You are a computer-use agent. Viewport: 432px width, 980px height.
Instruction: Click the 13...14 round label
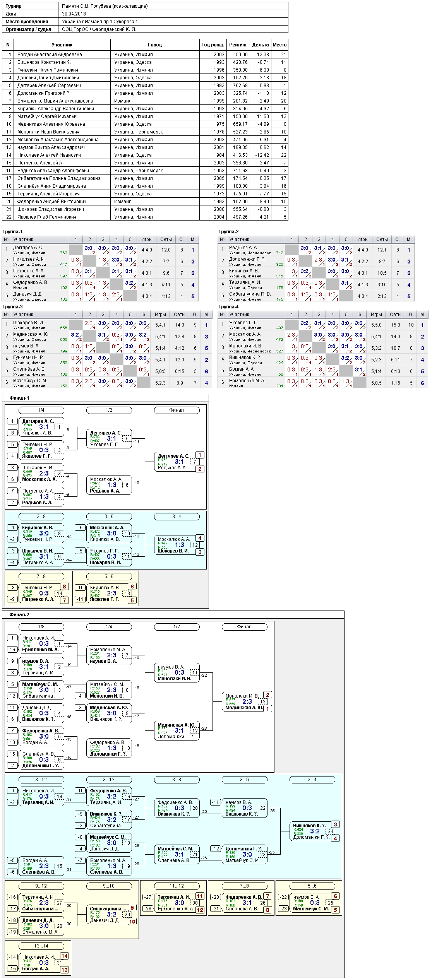pos(41,946)
